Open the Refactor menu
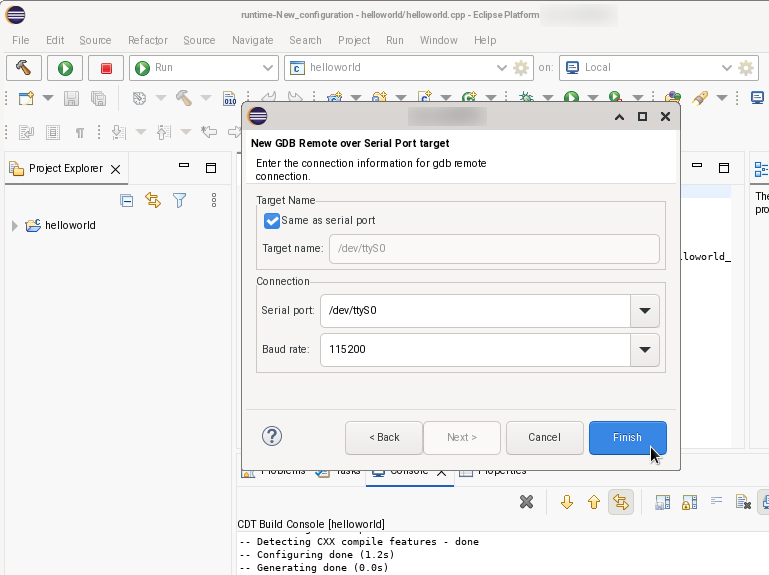This screenshot has width=769, height=575. pos(148,40)
